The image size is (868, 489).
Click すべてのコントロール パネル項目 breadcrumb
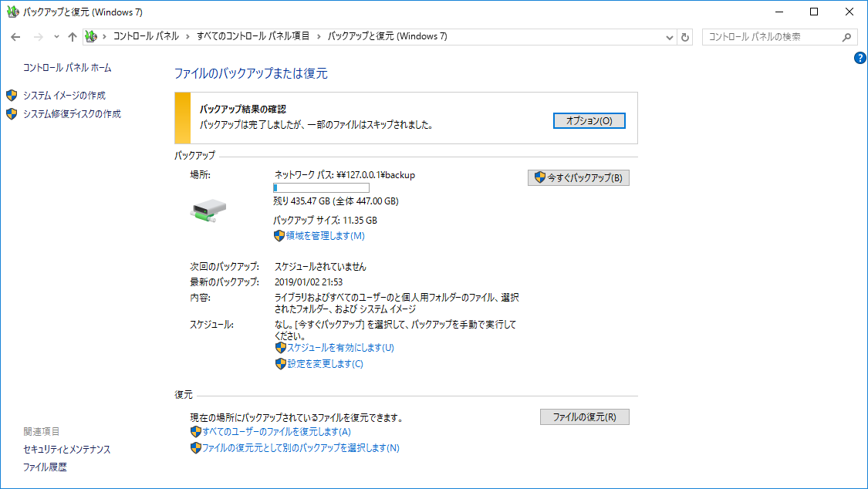pos(253,36)
